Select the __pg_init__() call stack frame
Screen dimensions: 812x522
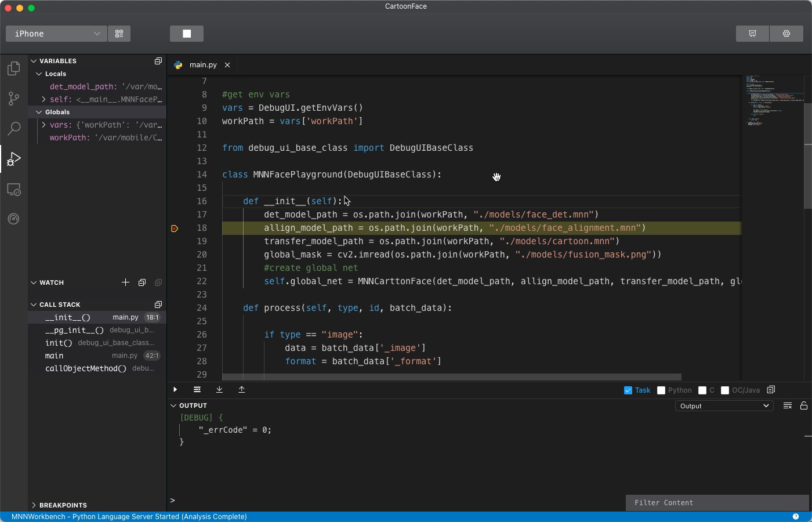click(x=97, y=330)
